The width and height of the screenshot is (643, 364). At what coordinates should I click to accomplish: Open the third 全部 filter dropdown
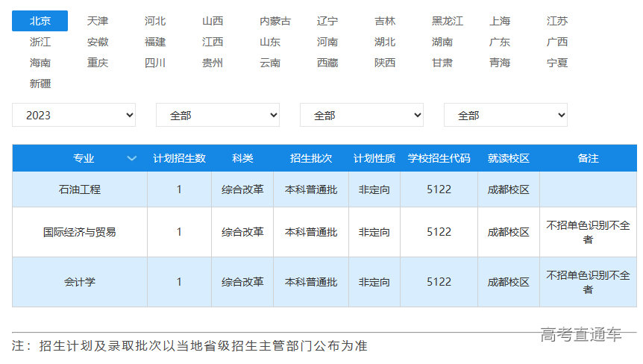361,115
